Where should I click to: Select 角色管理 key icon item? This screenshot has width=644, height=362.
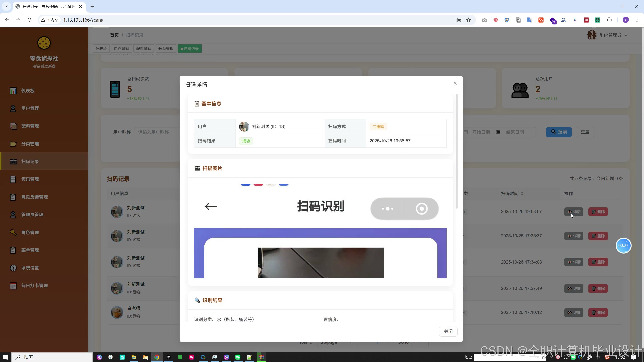point(30,232)
